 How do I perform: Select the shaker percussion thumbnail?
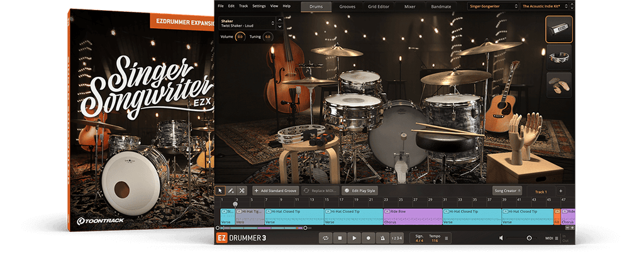559,29
